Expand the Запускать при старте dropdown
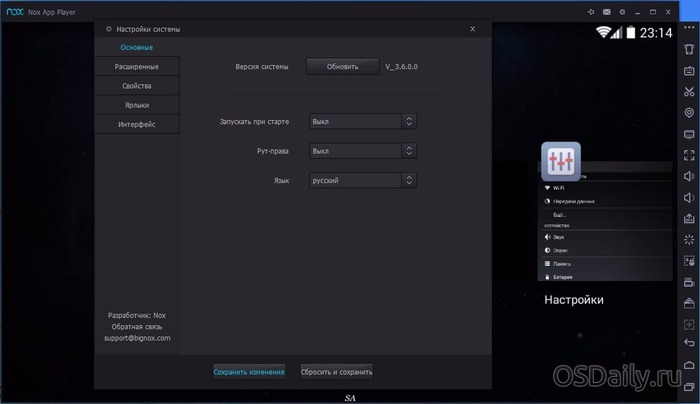Viewport: 700px width, 404px height. tap(362, 122)
